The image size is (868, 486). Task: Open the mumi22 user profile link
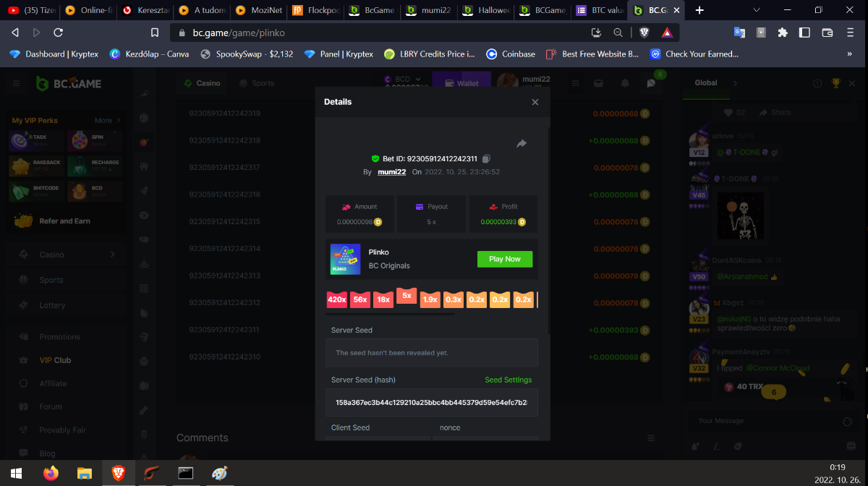pyautogui.click(x=391, y=172)
